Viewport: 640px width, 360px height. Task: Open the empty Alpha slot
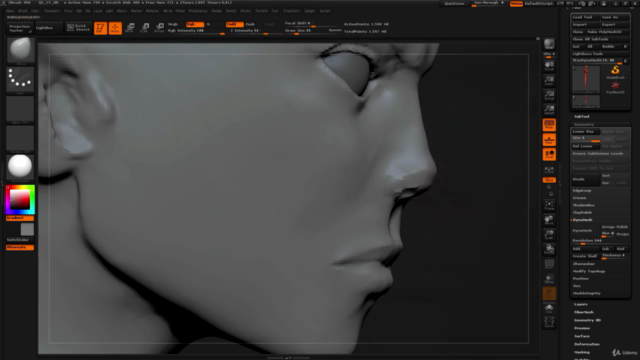tap(20, 109)
